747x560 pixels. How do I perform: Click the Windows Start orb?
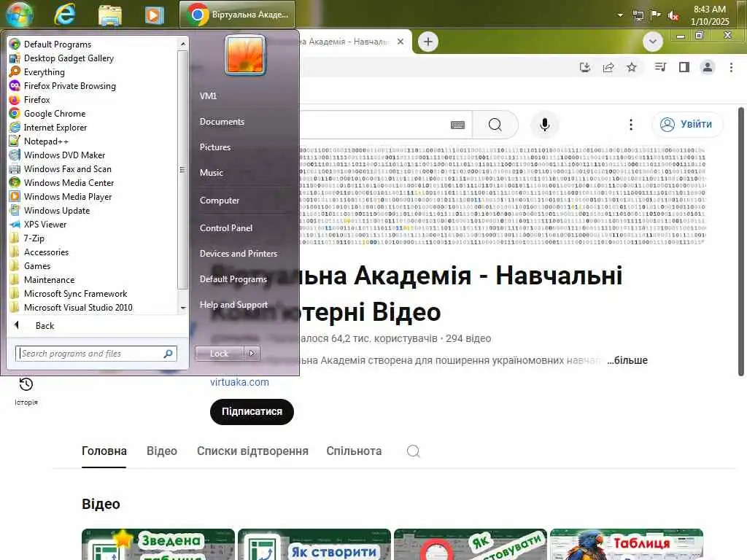pyautogui.click(x=19, y=14)
